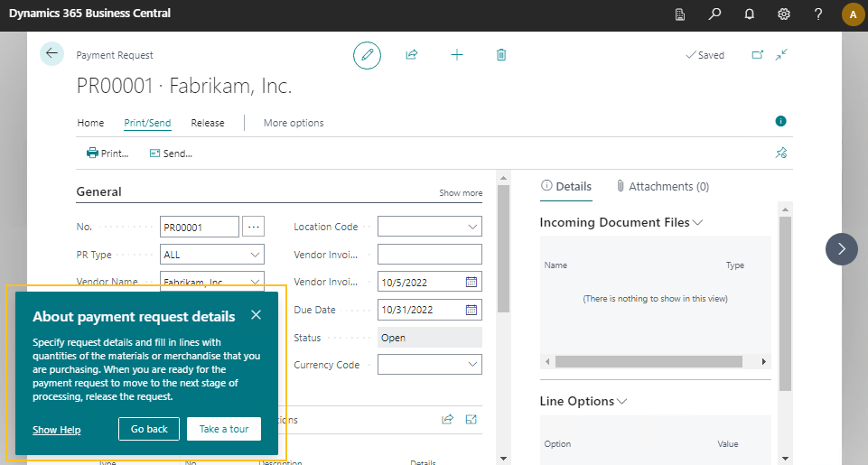Open the search magnifier in top bar

714,14
